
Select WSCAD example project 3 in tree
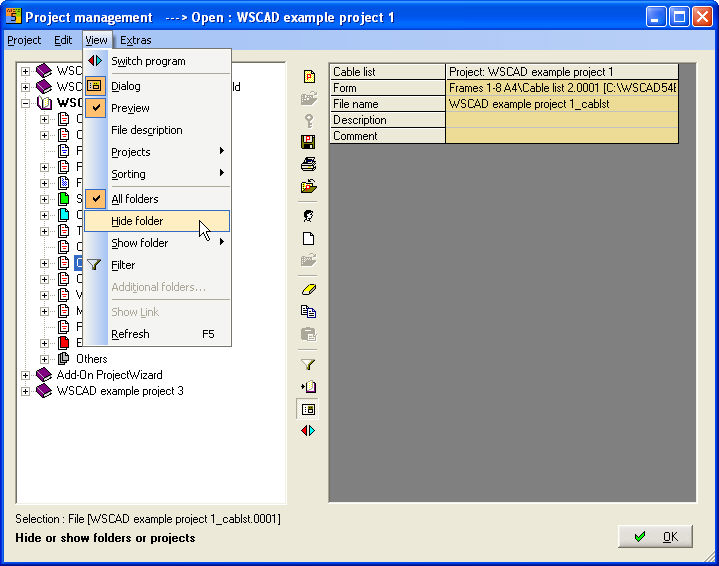point(120,391)
